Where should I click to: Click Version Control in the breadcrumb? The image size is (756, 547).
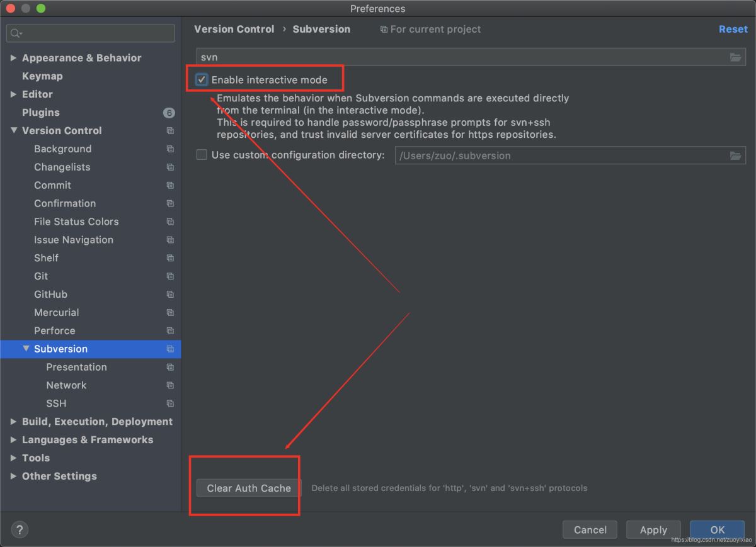(x=234, y=30)
